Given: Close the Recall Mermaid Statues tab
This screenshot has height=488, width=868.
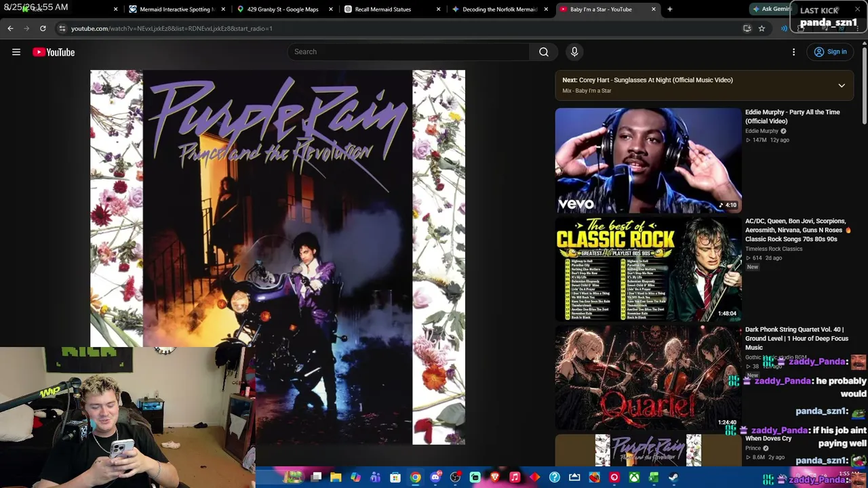Looking at the screenshot, I should click(438, 9).
